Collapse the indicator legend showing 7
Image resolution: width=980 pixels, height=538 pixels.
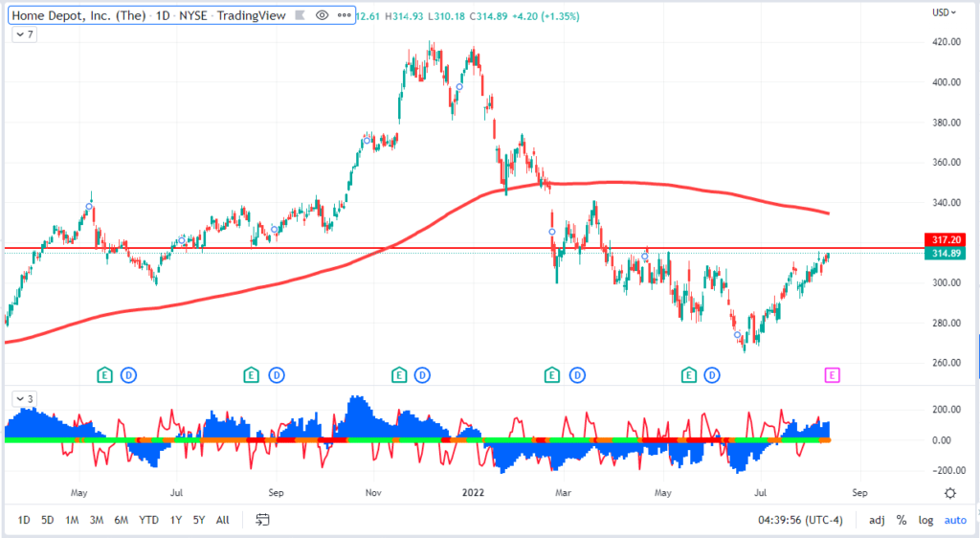click(24, 34)
